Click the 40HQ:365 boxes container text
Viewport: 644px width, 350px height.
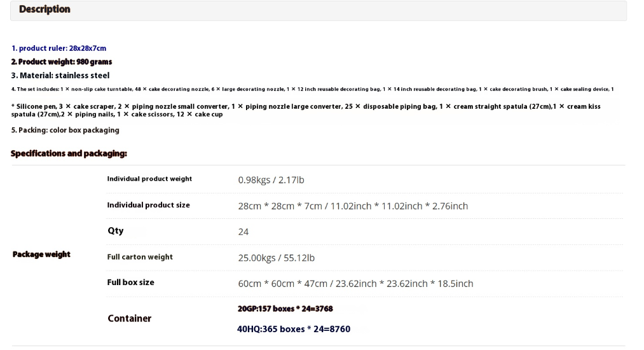293,329
